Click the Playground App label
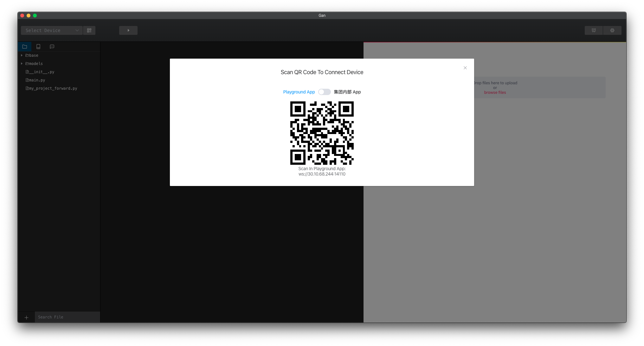This screenshot has height=346, width=644. click(x=299, y=92)
